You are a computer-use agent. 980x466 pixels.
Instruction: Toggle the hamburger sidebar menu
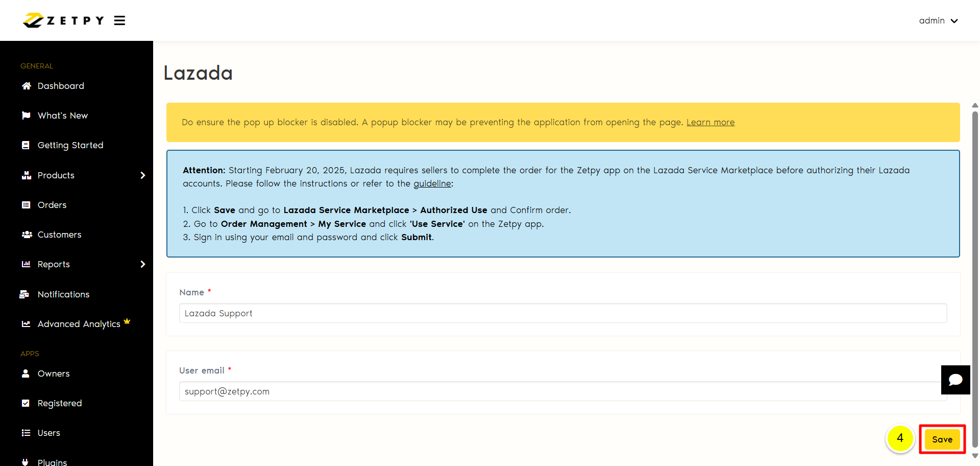click(x=119, y=20)
